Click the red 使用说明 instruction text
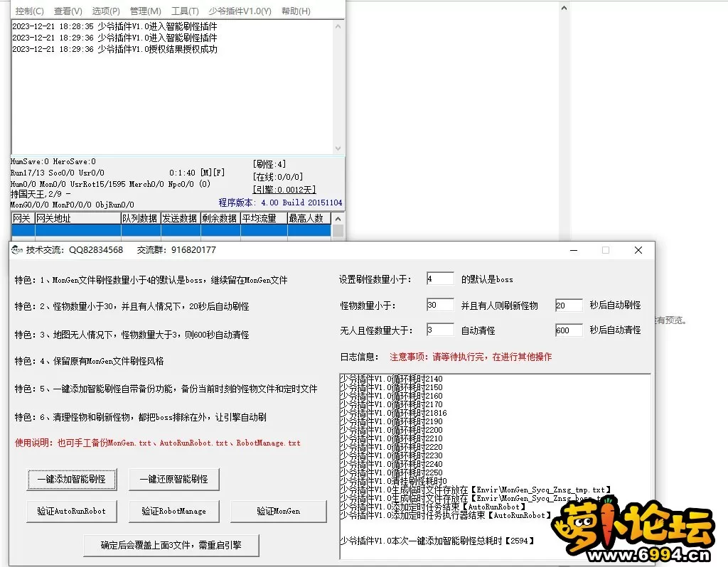Viewport: 728px width, 567px height. [x=157, y=443]
